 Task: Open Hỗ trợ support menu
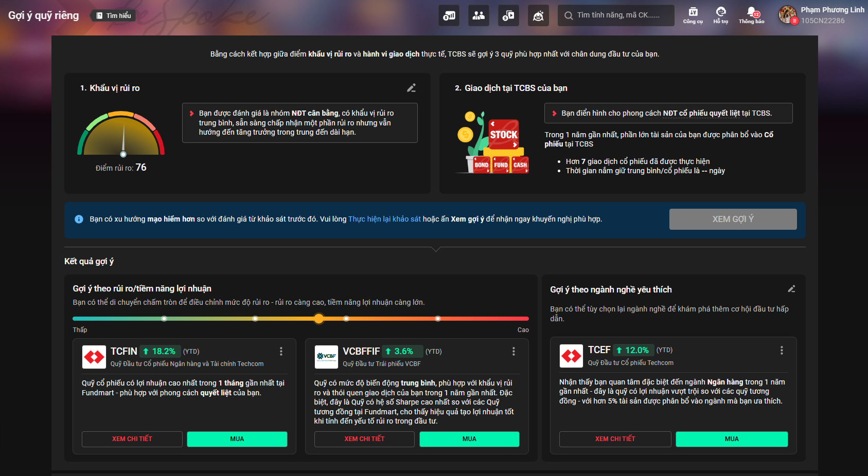pos(721,15)
